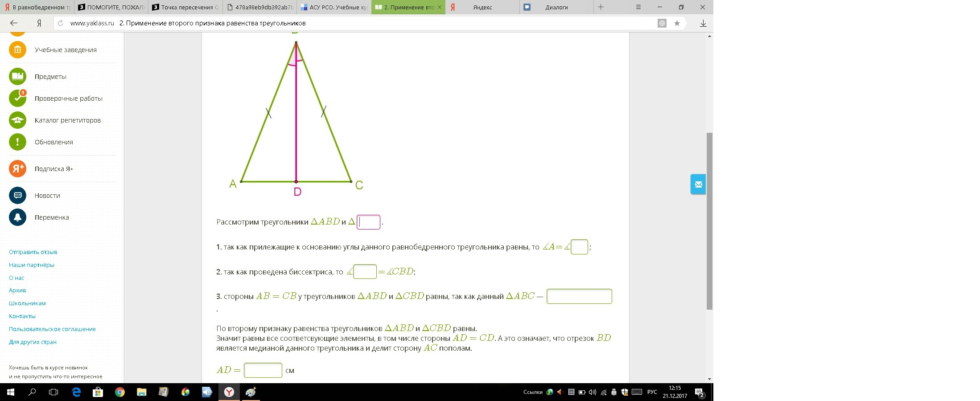Viewport: 980px width, 401px height.
Task: Click the Контакты footer link
Action: point(22,316)
